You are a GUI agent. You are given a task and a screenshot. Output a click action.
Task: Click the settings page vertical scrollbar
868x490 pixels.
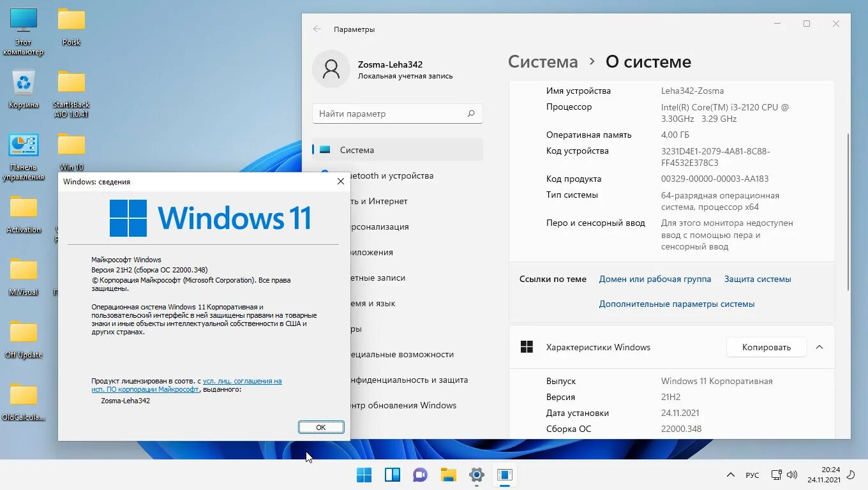coord(848,211)
